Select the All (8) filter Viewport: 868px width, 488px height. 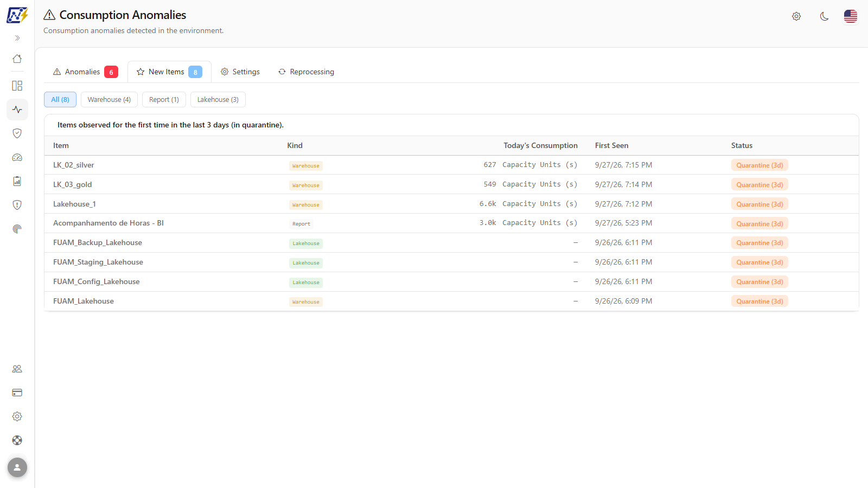click(x=60, y=100)
